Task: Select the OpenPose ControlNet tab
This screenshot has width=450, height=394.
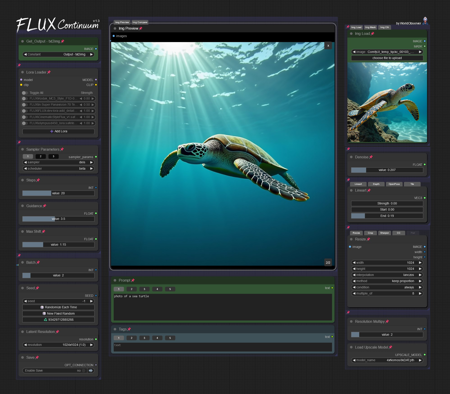Action: pos(394,184)
